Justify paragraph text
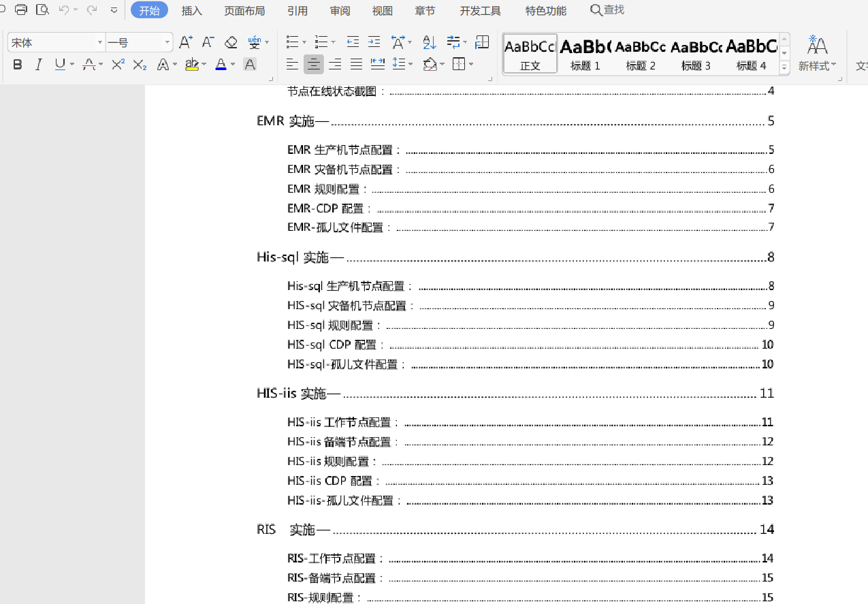Screen dimensions: 868x604 [356, 65]
